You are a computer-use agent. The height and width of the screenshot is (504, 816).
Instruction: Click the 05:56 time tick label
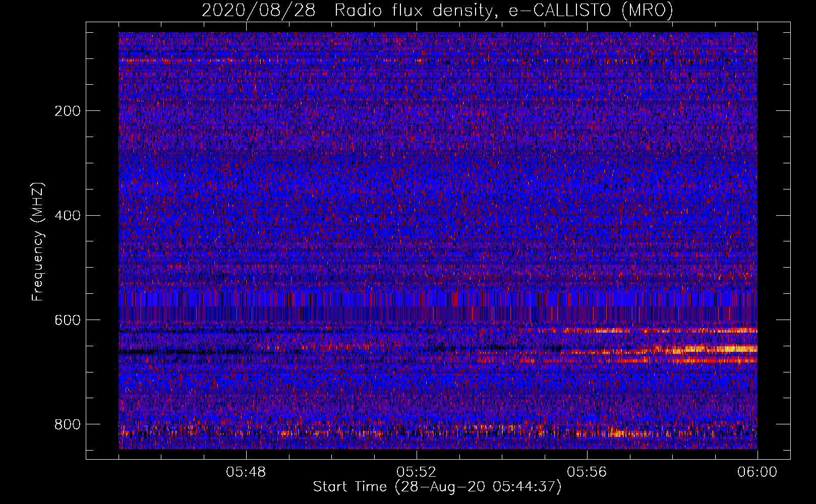click(x=587, y=472)
